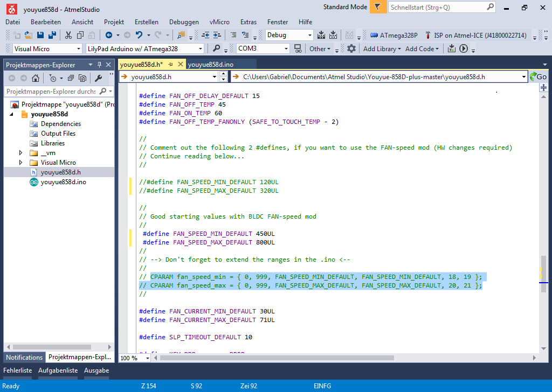Open the LilyPad Arduino board dropdown
The height and width of the screenshot is (392, 552).
click(x=201, y=48)
